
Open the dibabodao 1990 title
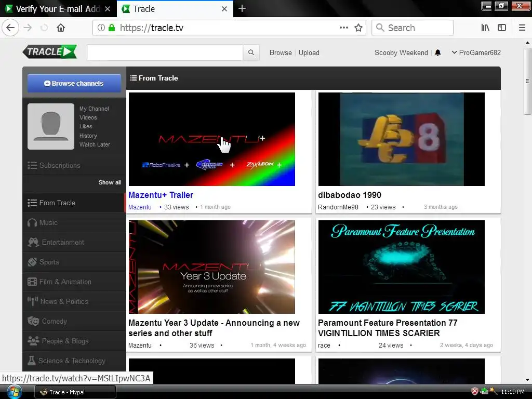(350, 195)
